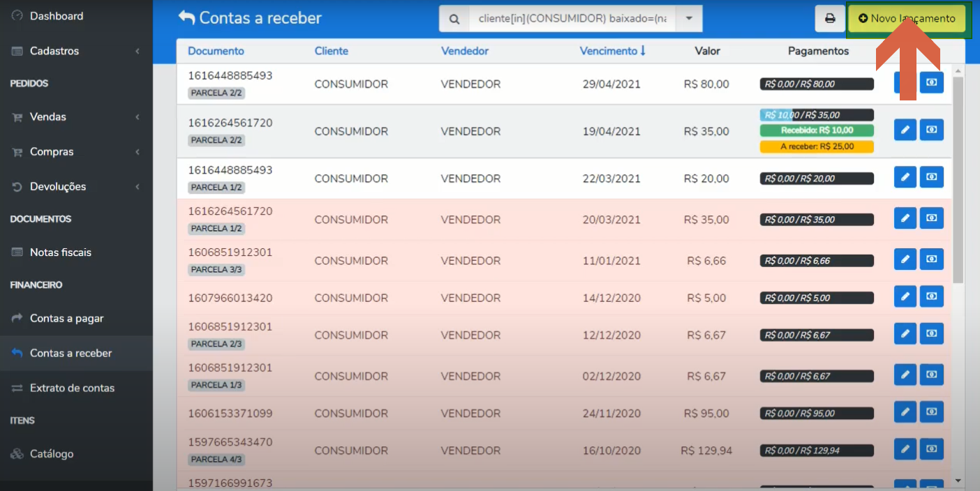Sort by the Documento column header
The image size is (980, 491).
tap(216, 51)
